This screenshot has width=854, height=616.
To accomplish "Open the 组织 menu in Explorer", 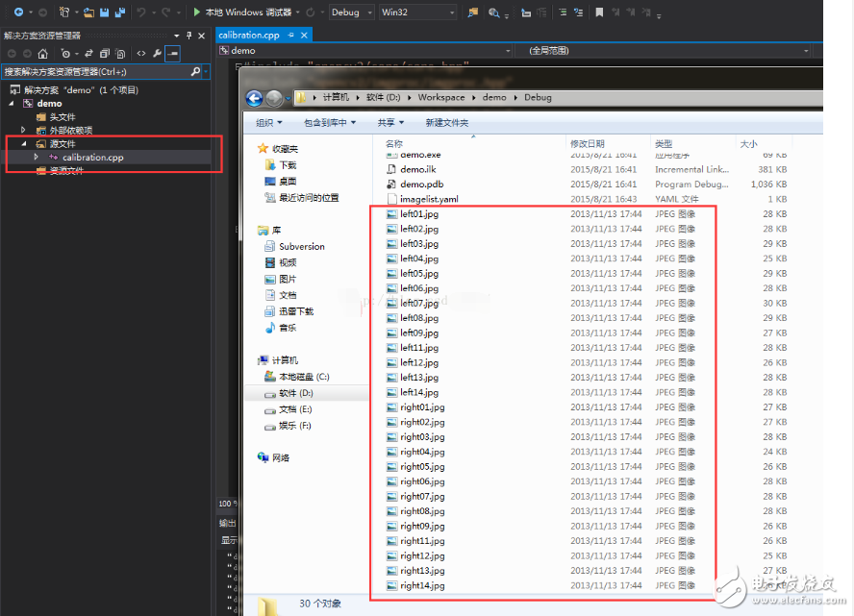I will [x=269, y=123].
